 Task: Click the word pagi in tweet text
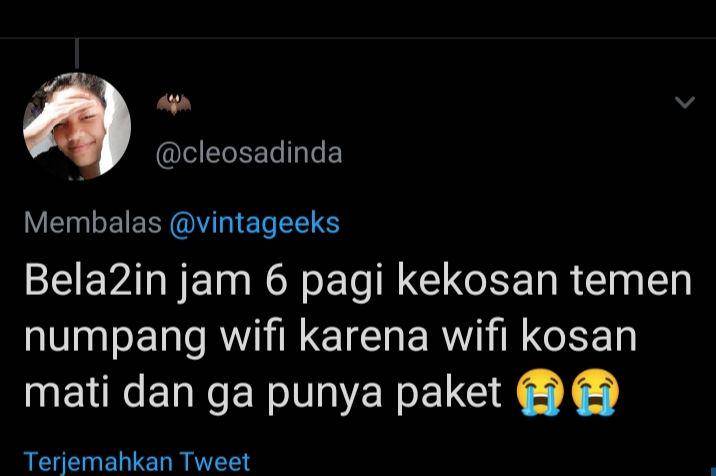pyautogui.click(x=342, y=282)
